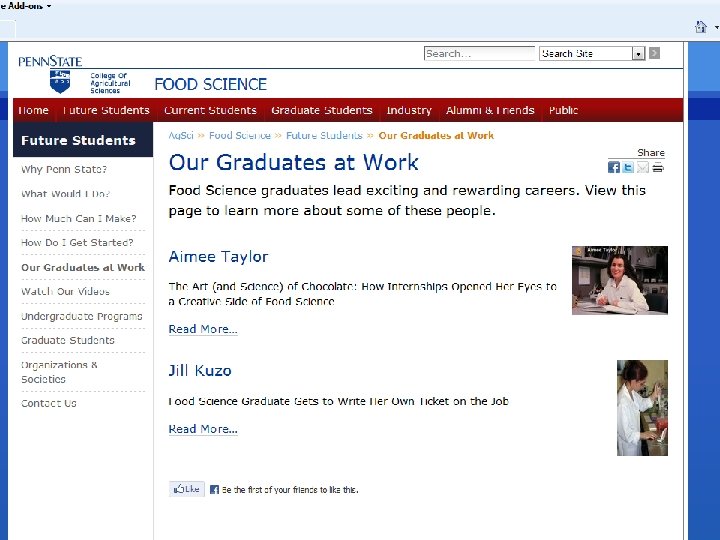Viewport: 720px width, 540px height.
Task: Open the browser home icon
Action: pyautogui.click(x=701, y=27)
